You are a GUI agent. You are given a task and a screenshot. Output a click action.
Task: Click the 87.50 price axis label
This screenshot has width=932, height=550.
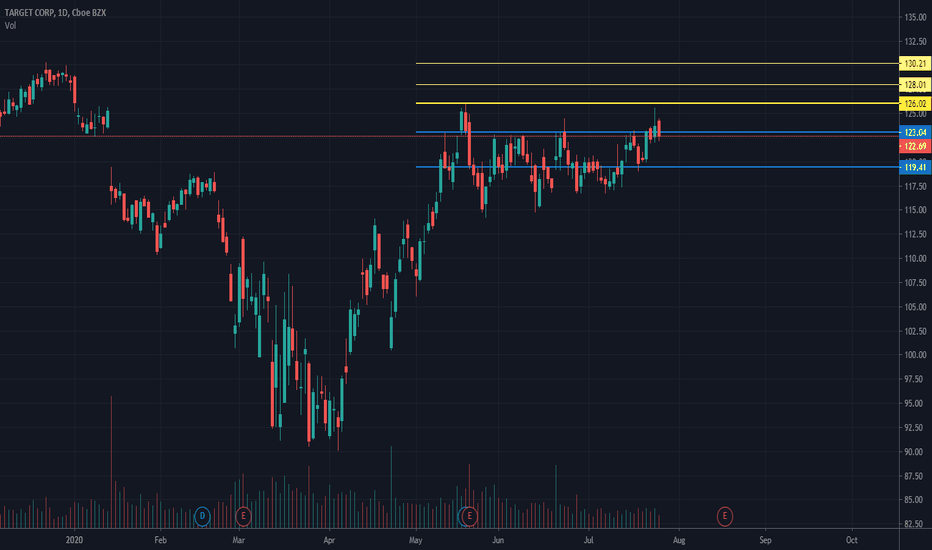point(915,476)
